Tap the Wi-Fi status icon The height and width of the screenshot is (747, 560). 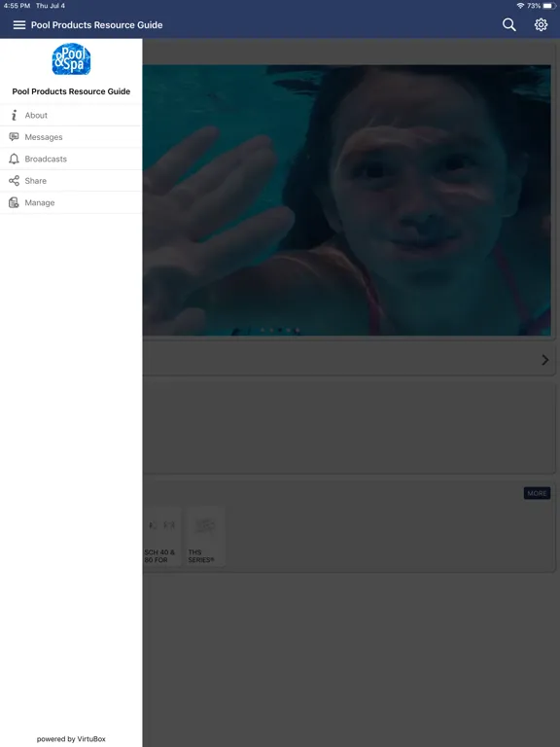click(x=520, y=6)
